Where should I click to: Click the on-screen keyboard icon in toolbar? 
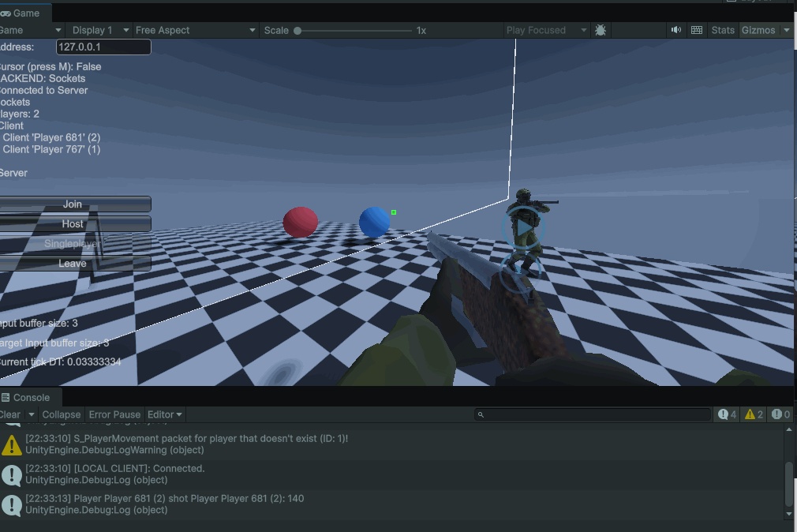coord(697,30)
